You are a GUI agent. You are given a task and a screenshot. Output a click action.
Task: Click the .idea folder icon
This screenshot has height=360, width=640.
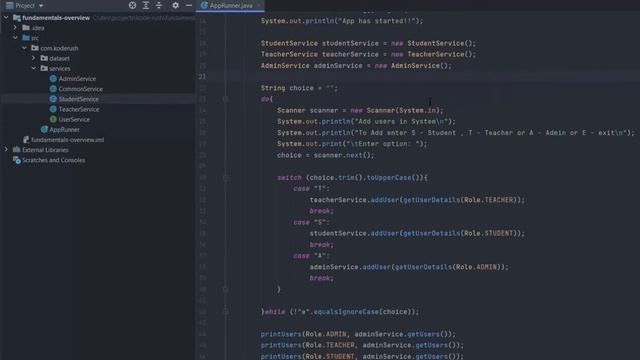[26, 28]
